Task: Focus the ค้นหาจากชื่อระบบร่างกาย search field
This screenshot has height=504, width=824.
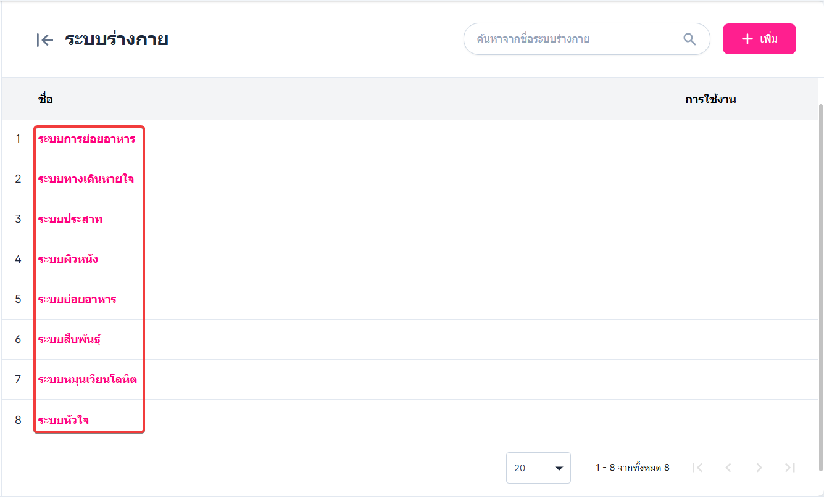Action: (586, 39)
